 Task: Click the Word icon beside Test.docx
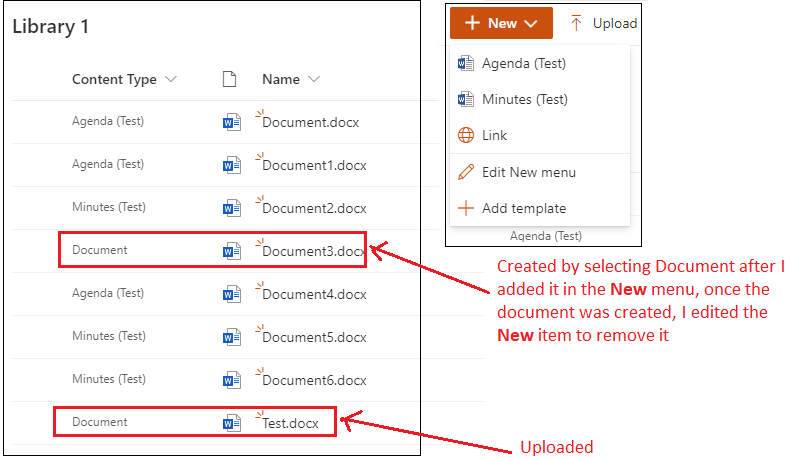pos(232,423)
